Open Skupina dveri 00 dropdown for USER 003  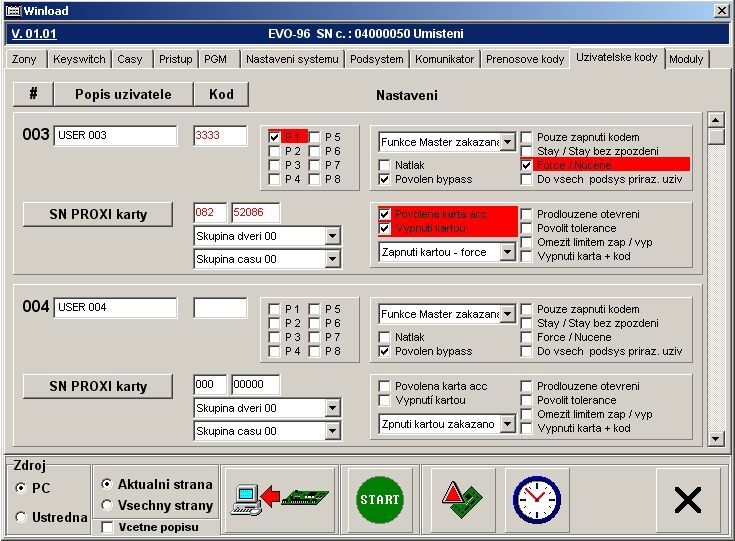pyautogui.click(x=332, y=236)
